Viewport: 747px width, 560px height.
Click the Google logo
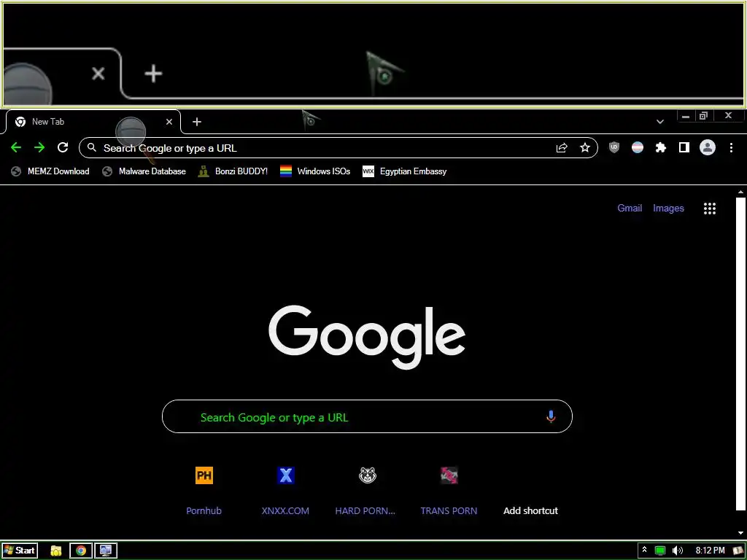coord(367,337)
